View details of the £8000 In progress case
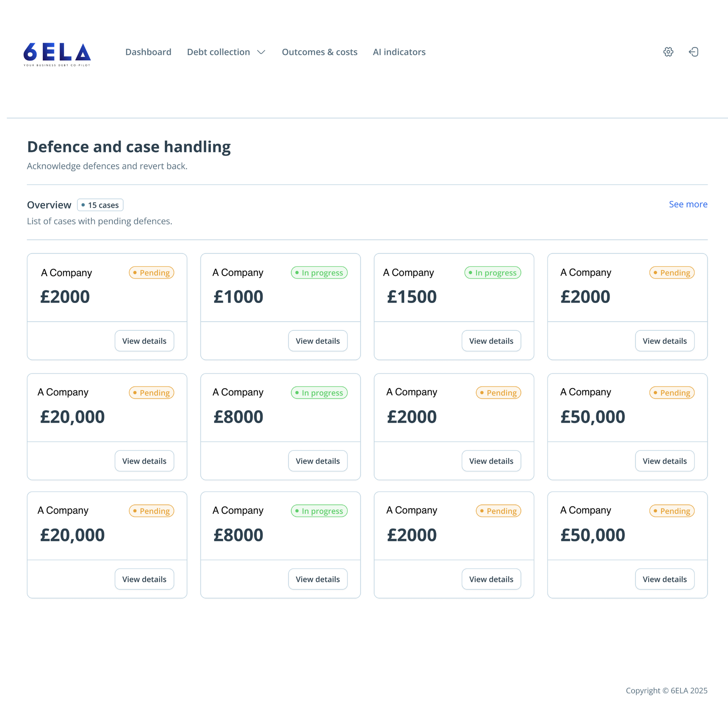 (318, 461)
